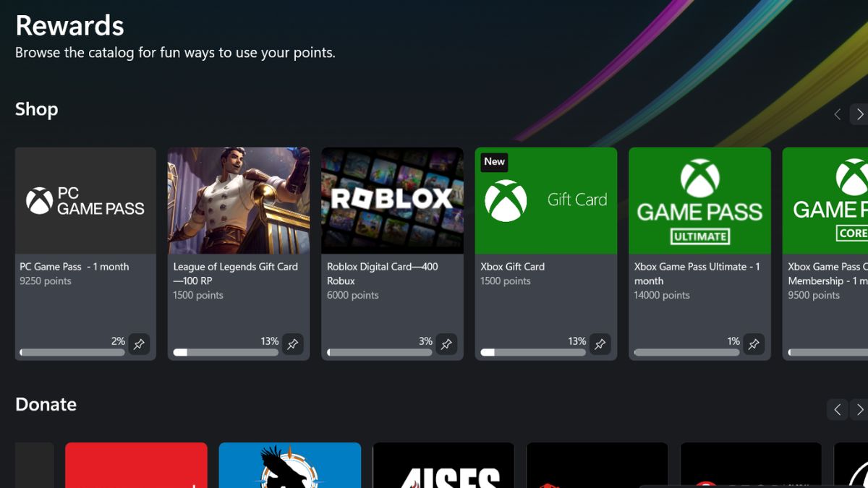
Task: Go to next Donate items with right chevron
Action: [x=859, y=410]
